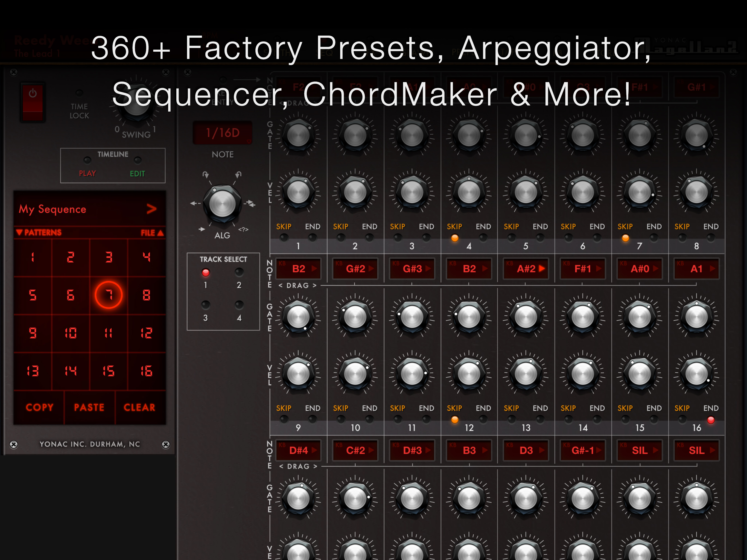Click the arrow on step 9 note D#4
This screenshot has width=747, height=560.
coord(314,450)
